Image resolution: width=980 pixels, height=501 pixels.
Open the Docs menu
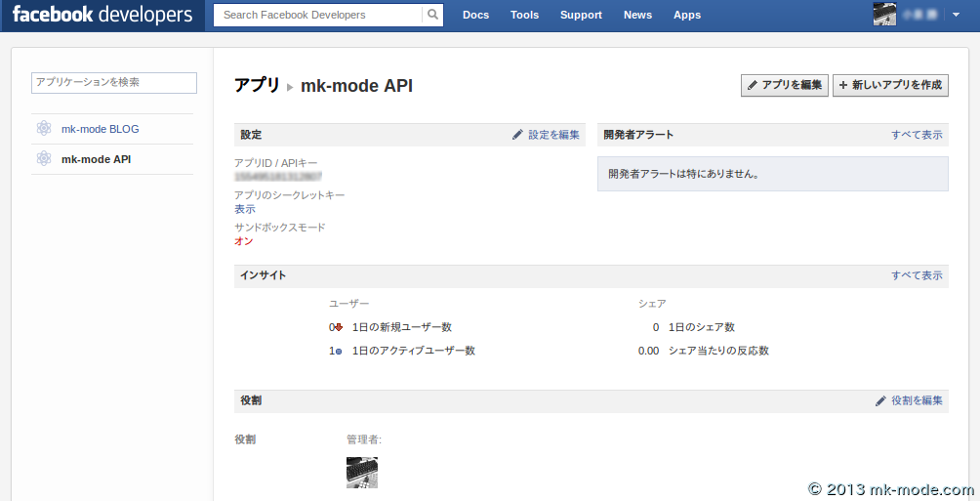click(x=475, y=15)
